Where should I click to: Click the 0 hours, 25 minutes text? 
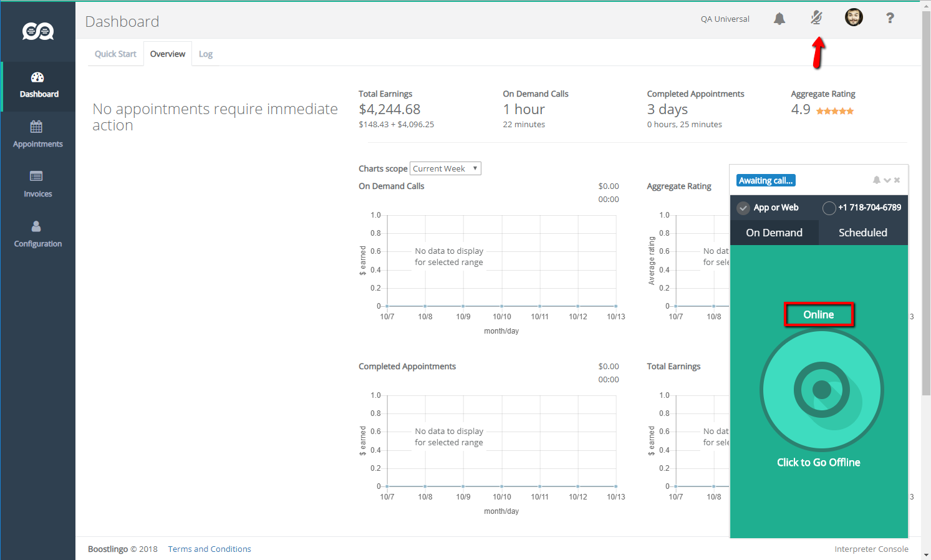[x=684, y=124]
